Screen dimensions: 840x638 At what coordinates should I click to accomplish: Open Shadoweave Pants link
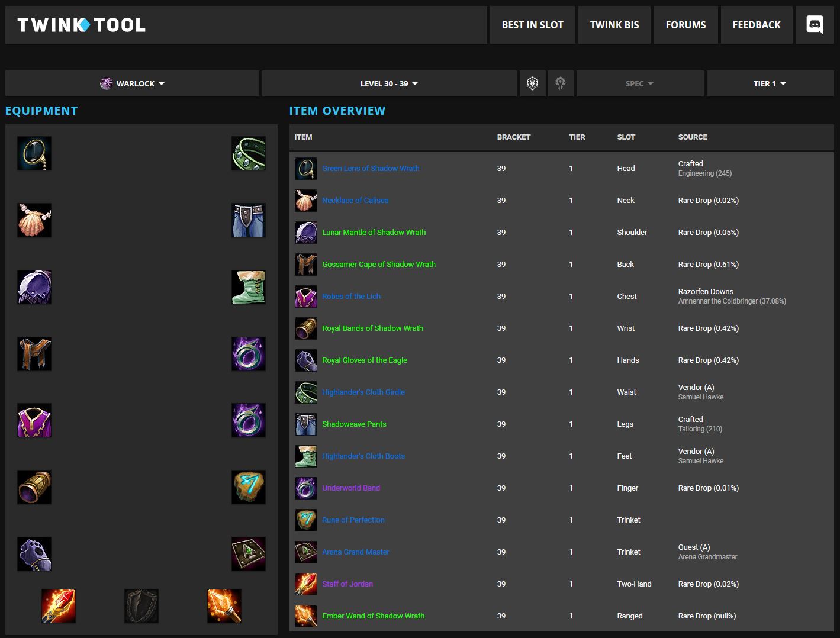[354, 424]
